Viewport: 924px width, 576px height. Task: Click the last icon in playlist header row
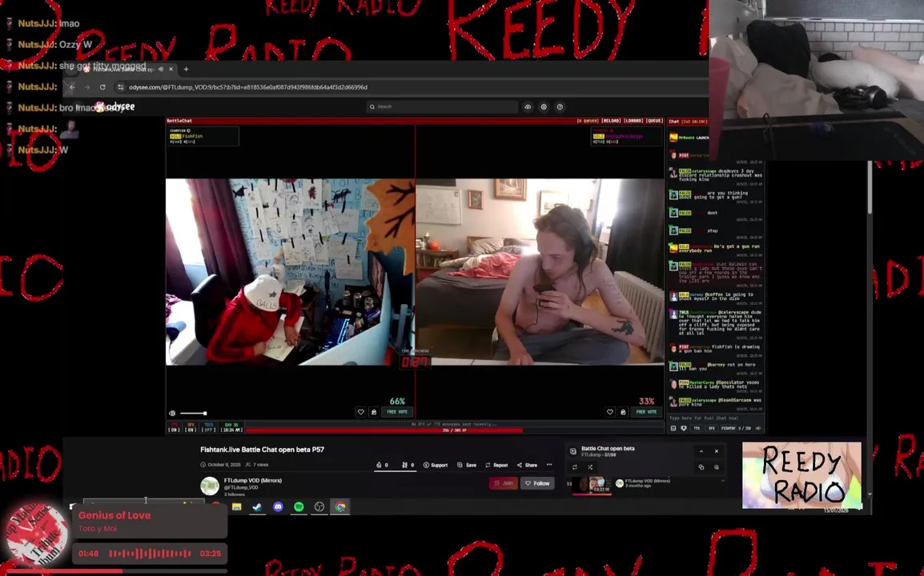pyautogui.click(x=717, y=467)
